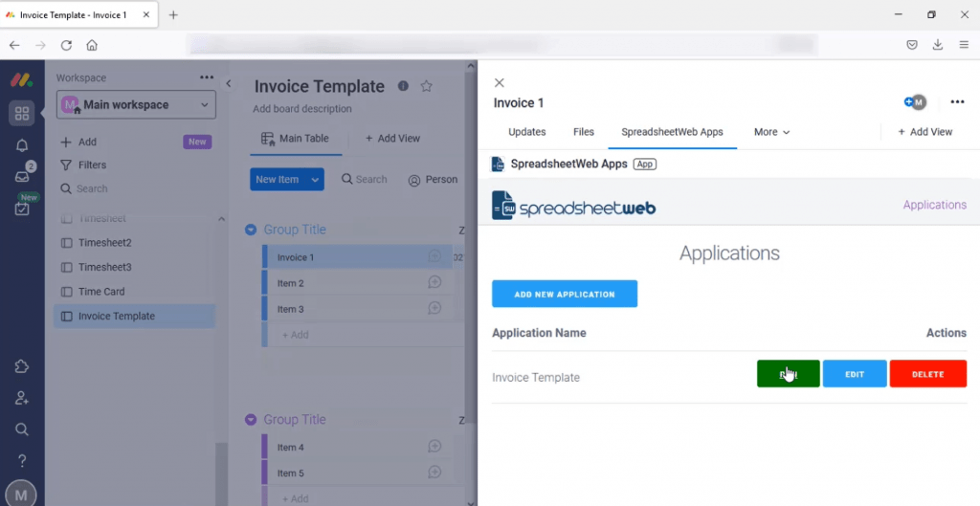The image size is (980, 506).
Task: Select the Item 4 row
Action: coord(356,448)
